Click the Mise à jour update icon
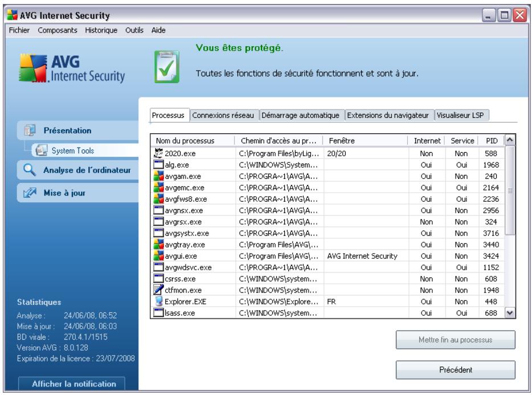The width and height of the screenshot is (532, 395). [30, 193]
